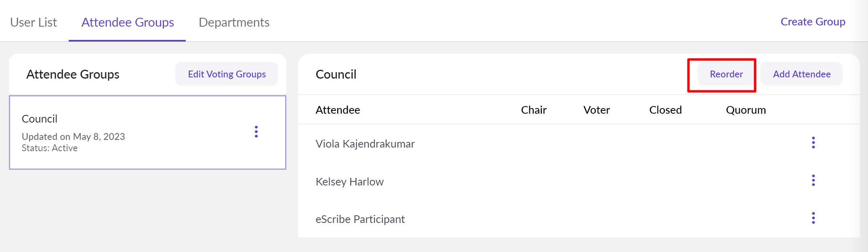
Task: Switch to the User List tab
Action: (34, 22)
